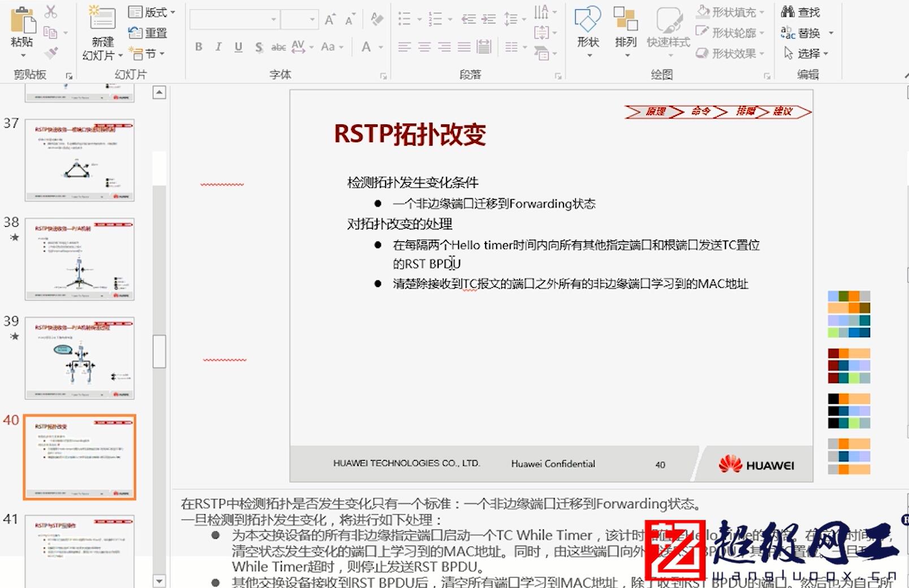Screen dimensions: 909x588
Task: Open the Clipboard (剪贴板) pane launcher
Action: click(69, 76)
